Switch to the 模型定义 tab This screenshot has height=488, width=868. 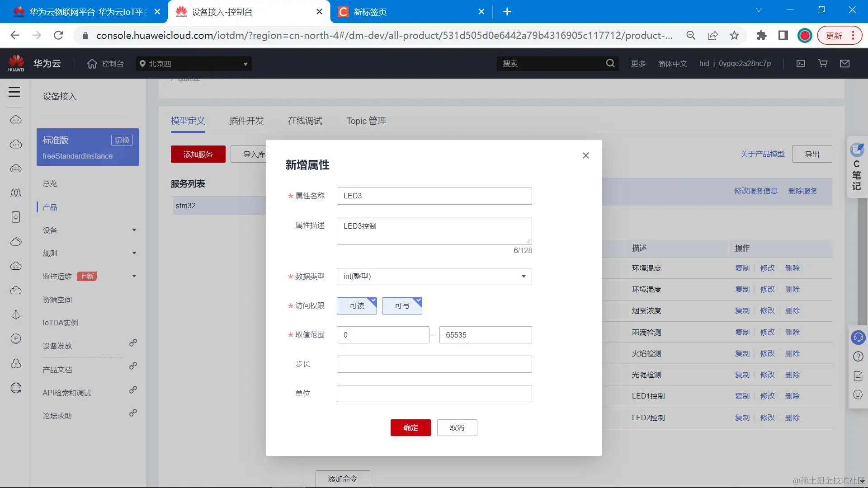click(x=188, y=121)
